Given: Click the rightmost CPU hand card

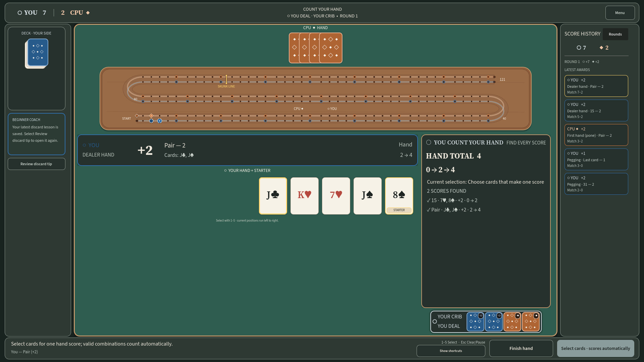Looking at the screenshot, I should pyautogui.click(x=331, y=48).
